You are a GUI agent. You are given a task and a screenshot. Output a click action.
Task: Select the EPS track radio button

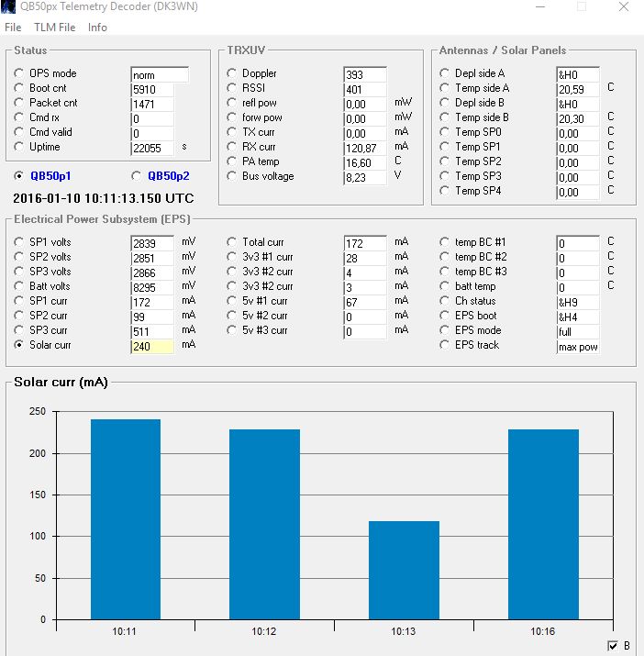pos(444,344)
